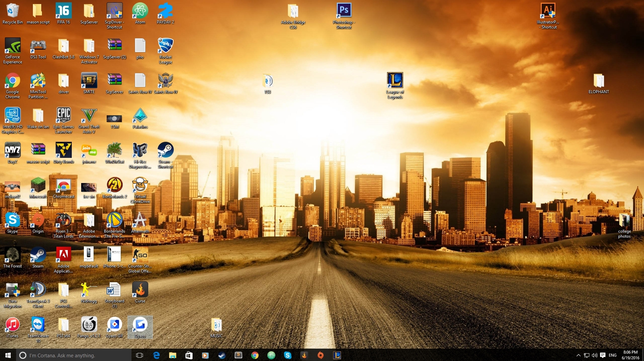Launch iTunes from the desktop
The image size is (644, 361).
(x=12, y=327)
